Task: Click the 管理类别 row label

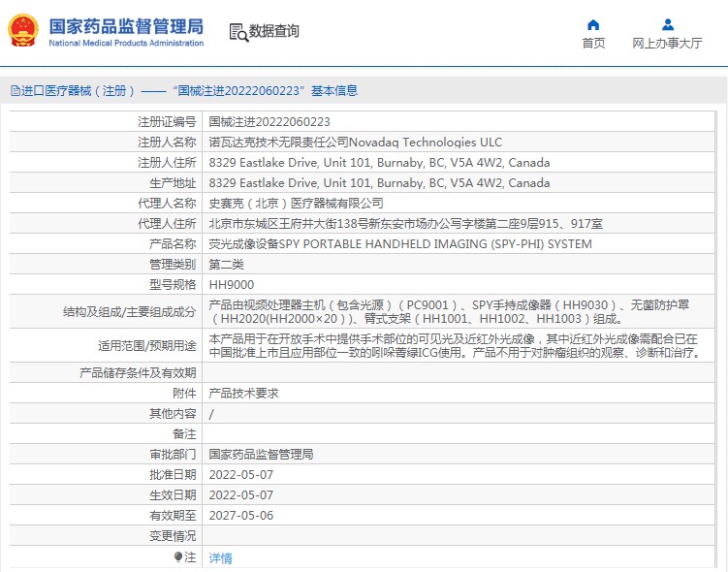Action: [x=173, y=265]
